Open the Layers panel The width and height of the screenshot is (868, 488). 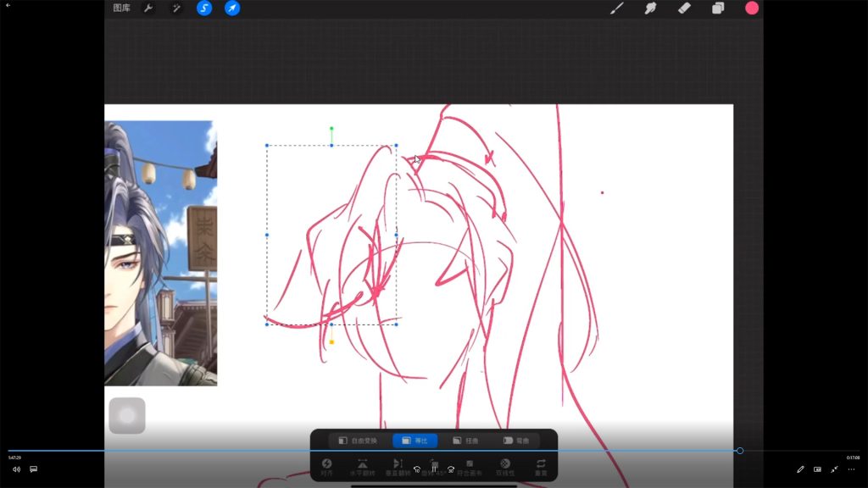point(718,8)
